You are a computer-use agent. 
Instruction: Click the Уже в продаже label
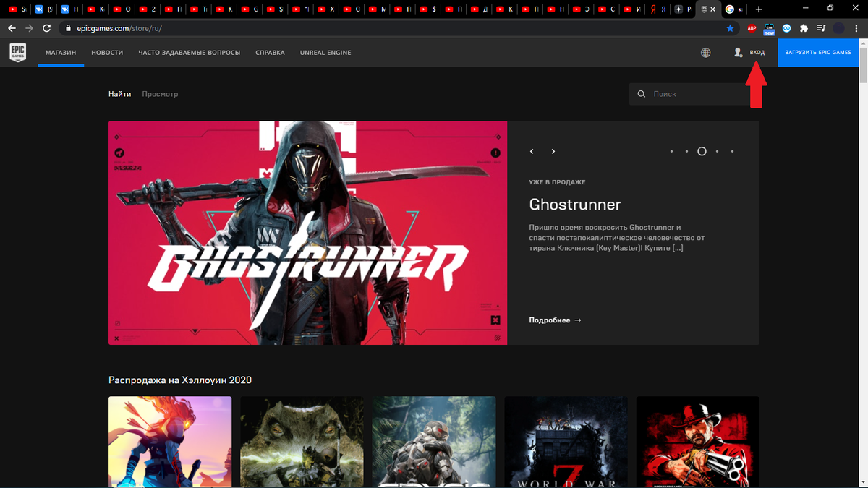pyautogui.click(x=557, y=182)
